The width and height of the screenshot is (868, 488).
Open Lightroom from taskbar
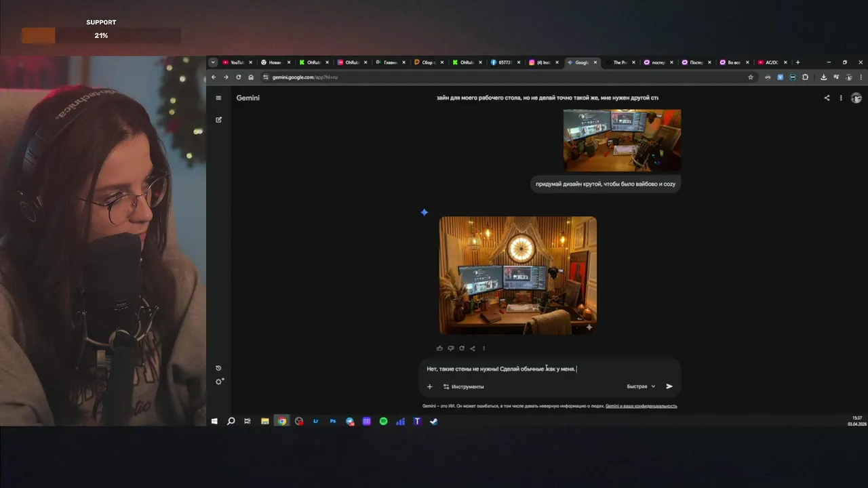point(316,421)
